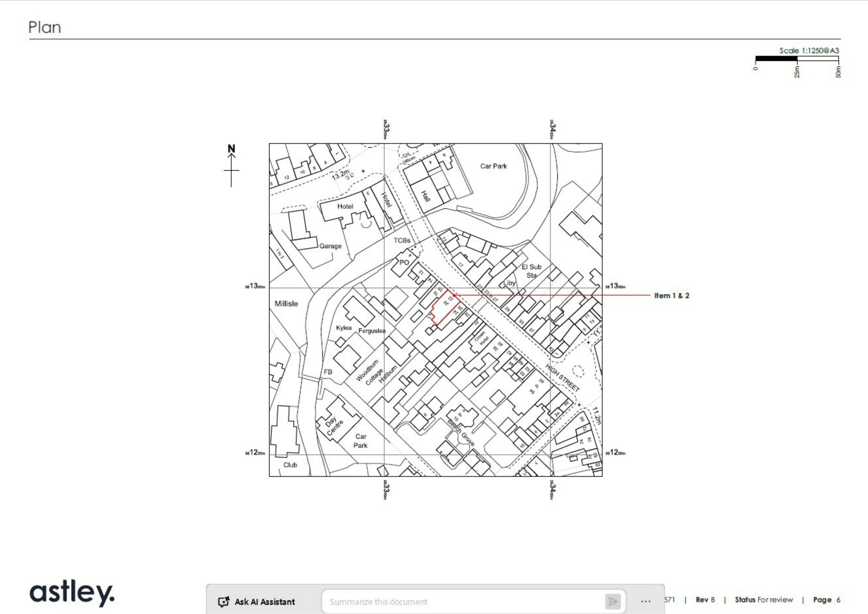Click the 'Club' map label
This screenshot has width=868, height=614.
[290, 465]
